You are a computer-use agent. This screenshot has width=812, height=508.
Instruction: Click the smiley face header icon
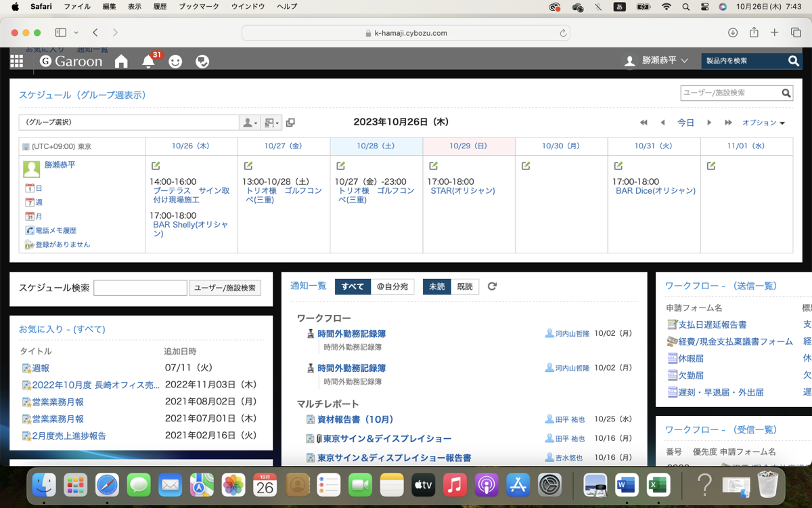[x=175, y=62]
